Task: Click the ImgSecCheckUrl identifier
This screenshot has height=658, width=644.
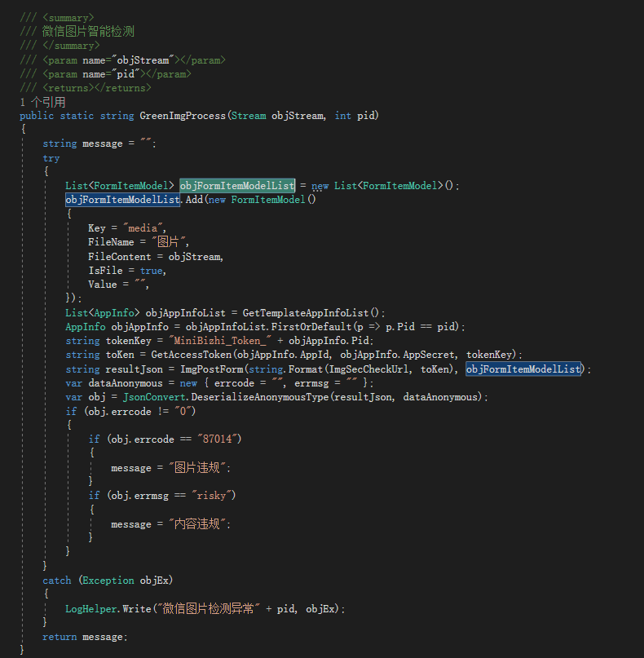Action: click(x=368, y=369)
